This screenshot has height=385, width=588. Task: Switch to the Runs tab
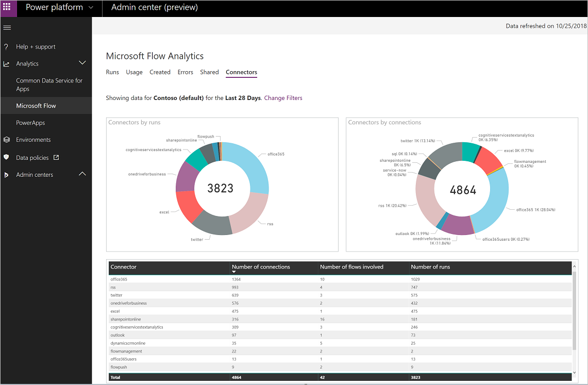pyautogui.click(x=112, y=72)
